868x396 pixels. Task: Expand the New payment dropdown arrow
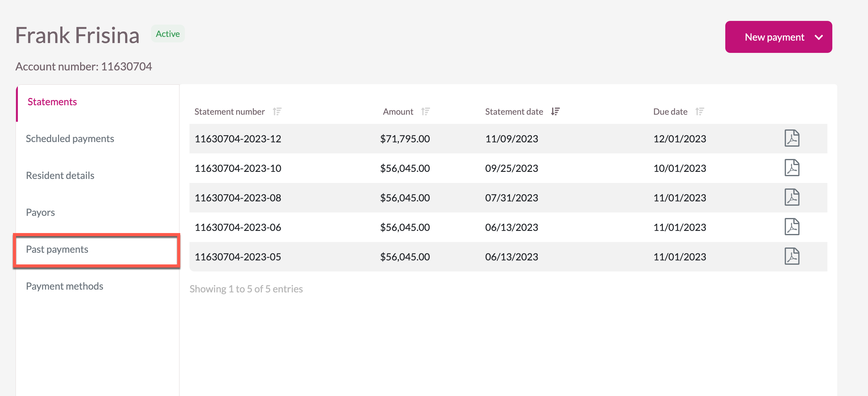point(819,37)
